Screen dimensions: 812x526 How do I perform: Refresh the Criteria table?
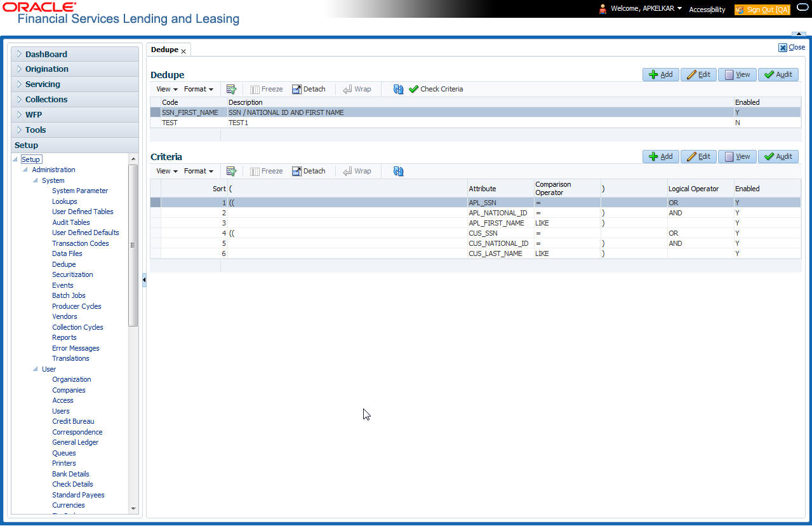point(399,172)
